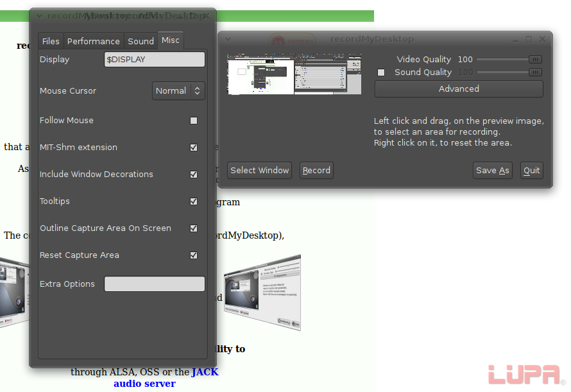Follow the JACK audio server link

166,378
